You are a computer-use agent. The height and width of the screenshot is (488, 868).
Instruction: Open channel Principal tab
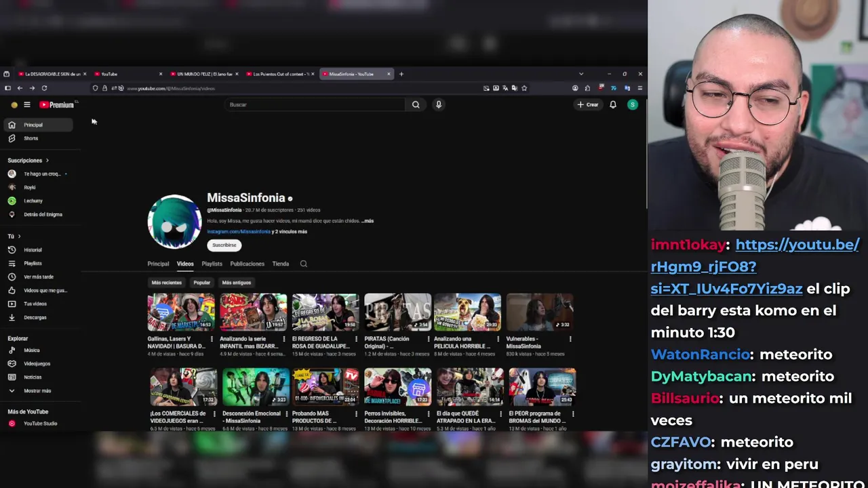click(x=158, y=264)
